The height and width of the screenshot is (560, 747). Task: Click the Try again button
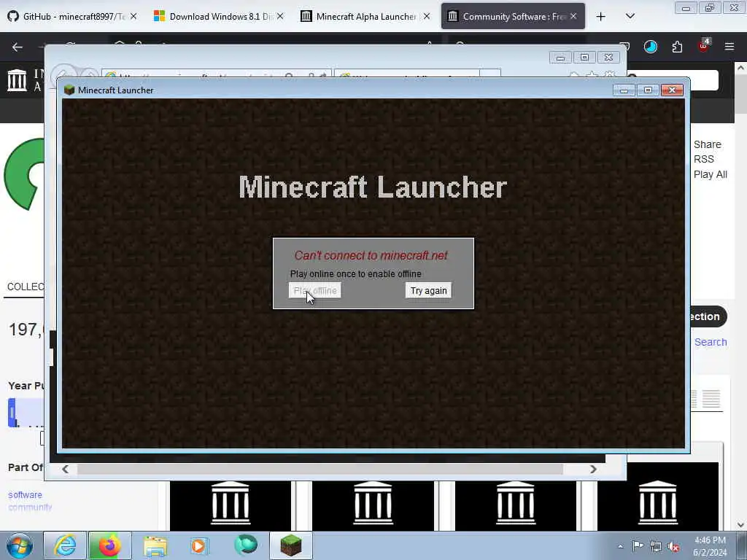click(428, 290)
